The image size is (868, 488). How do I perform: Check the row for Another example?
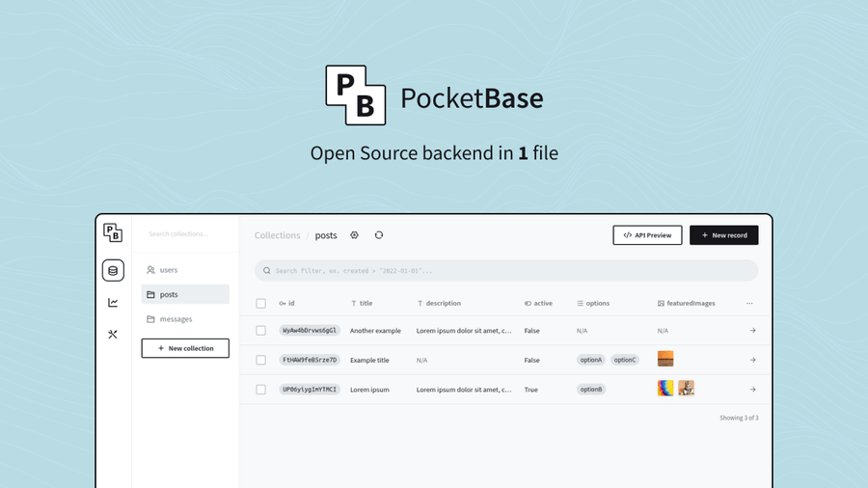point(260,331)
